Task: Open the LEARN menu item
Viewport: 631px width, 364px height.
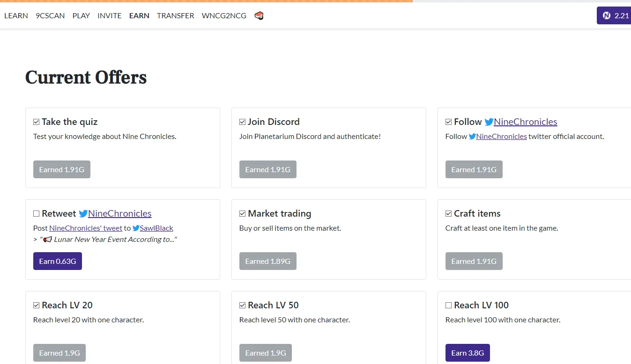Action: coord(16,16)
